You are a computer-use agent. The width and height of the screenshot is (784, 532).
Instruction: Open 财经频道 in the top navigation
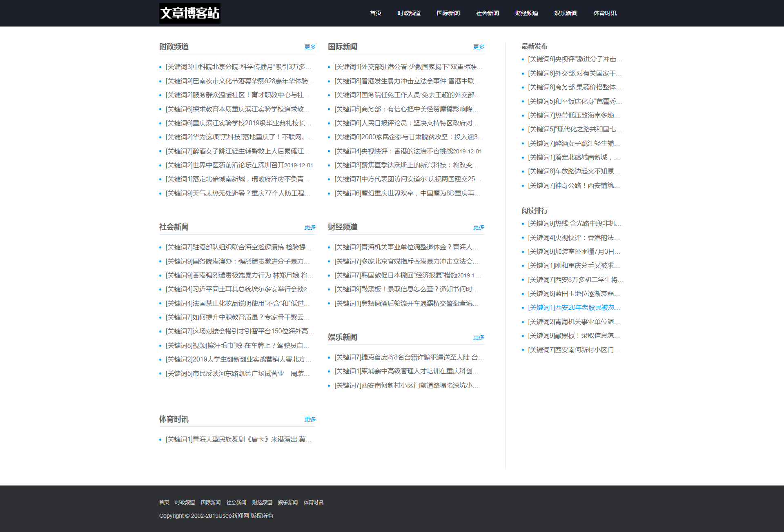coord(526,13)
